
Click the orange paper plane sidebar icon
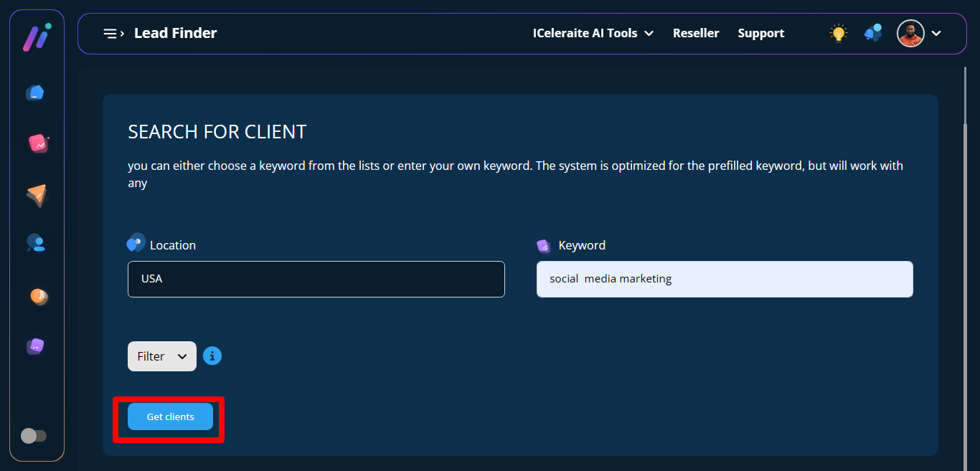37,195
